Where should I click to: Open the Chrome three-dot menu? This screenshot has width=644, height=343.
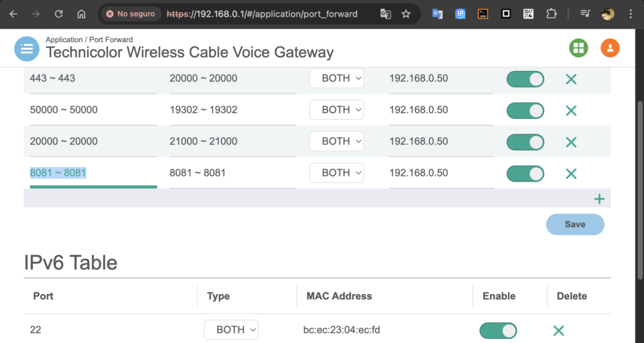pos(630,14)
